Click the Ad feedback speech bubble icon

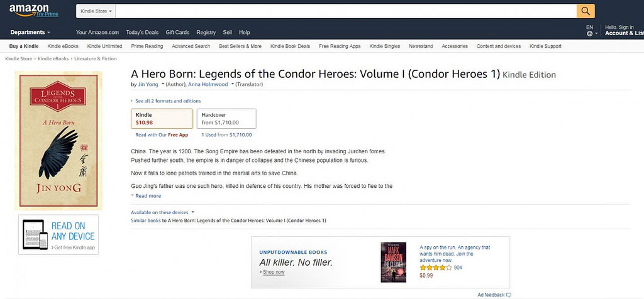508,295
